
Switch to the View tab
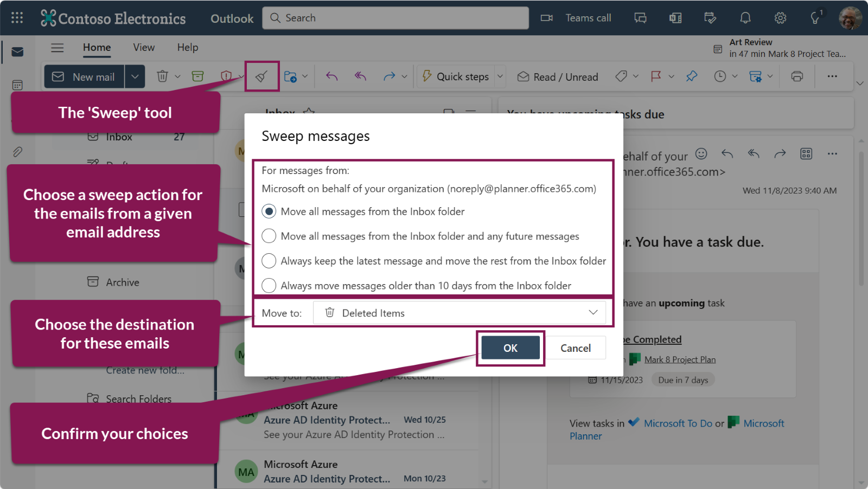[144, 48]
